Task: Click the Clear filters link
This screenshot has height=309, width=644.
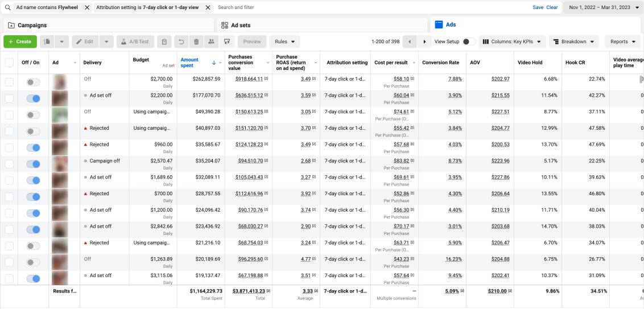Action: (552, 7)
